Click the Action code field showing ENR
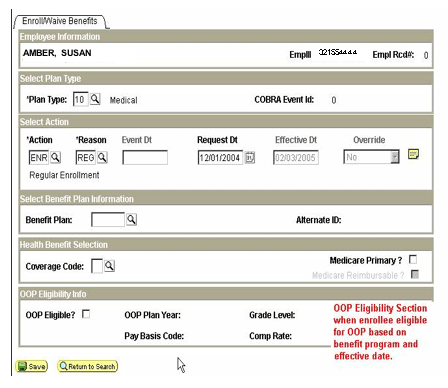 [39, 157]
